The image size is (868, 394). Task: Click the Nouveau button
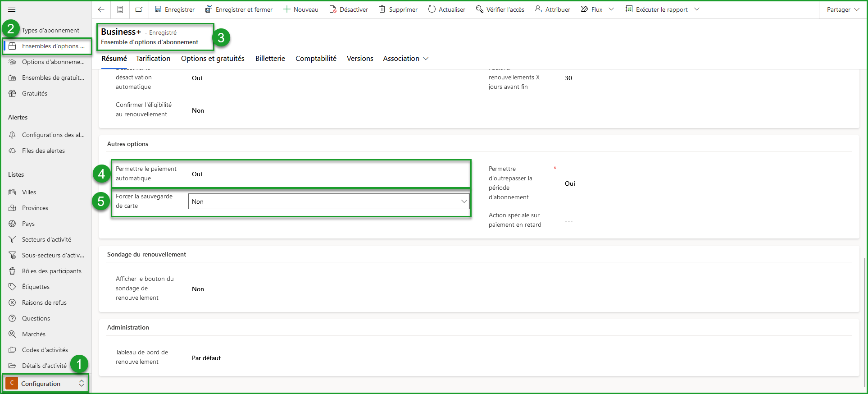pos(300,9)
